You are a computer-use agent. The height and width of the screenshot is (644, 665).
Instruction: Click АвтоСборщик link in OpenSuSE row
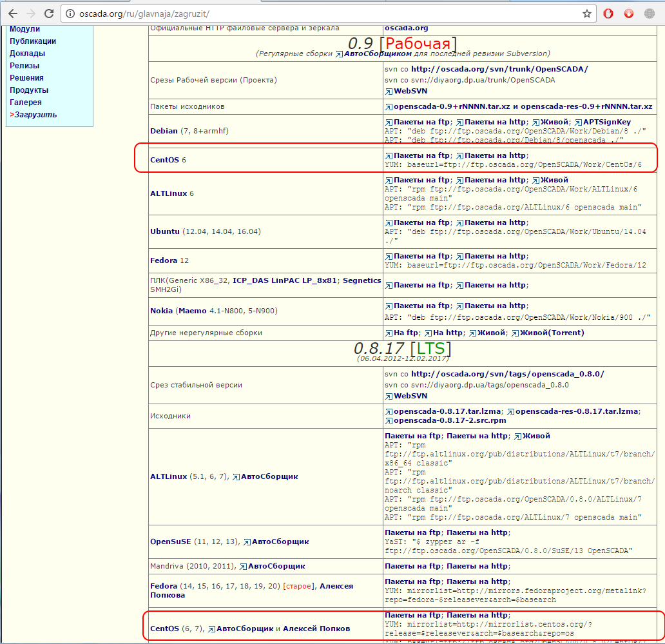[x=280, y=542]
